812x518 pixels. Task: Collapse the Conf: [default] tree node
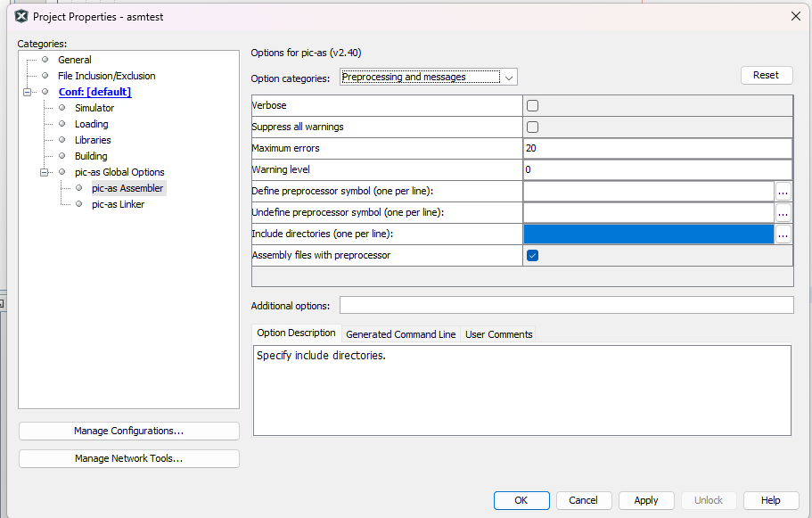tap(28, 92)
